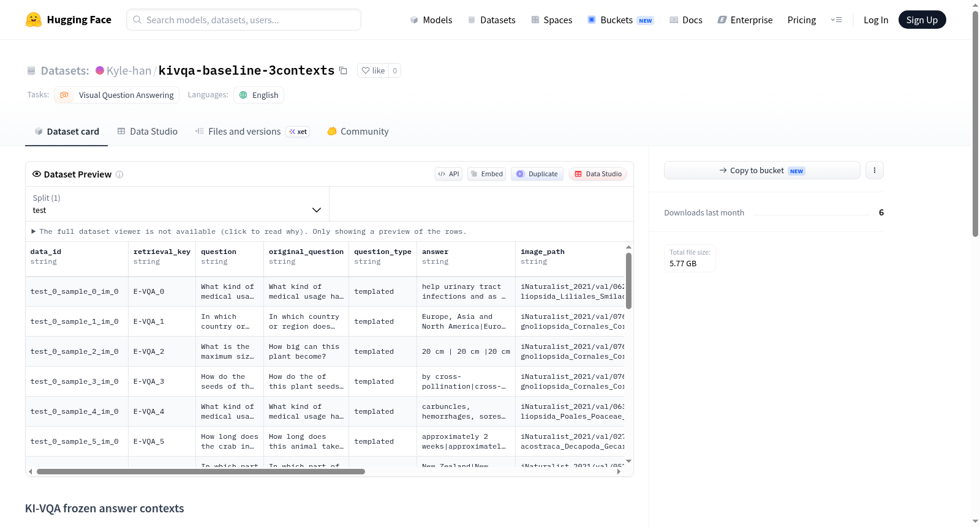Select answer cell starting 'help urinary tract'
The height and width of the screenshot is (527, 980).
(466, 292)
